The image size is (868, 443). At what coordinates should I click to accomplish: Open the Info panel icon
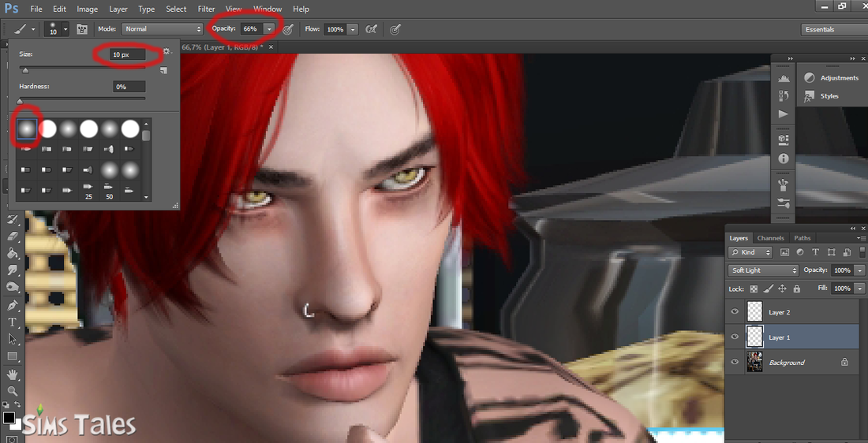tap(784, 158)
